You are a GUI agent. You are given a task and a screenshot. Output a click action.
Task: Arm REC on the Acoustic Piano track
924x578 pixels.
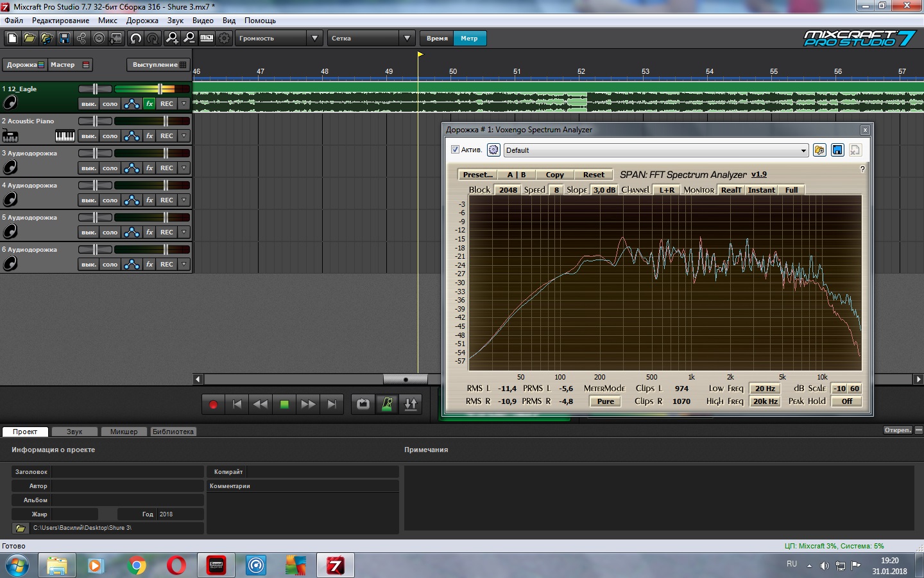coord(167,136)
